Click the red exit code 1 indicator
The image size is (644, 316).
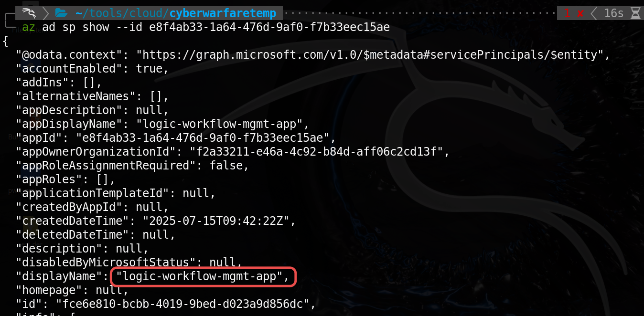tap(567, 13)
